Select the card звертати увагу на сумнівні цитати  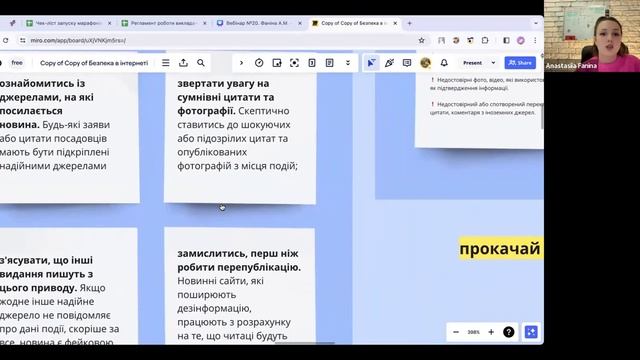[240, 138]
